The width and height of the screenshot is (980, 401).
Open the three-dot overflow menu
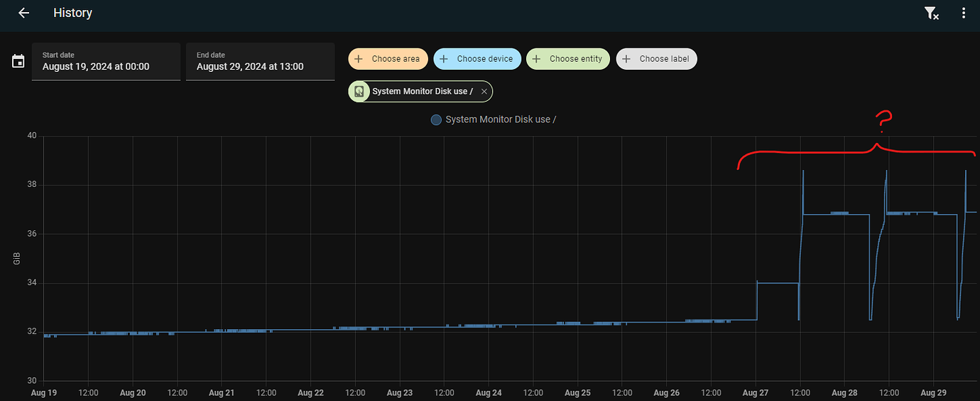(964, 13)
